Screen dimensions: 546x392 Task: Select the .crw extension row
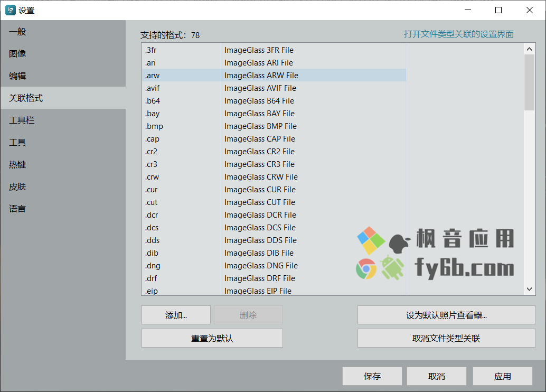pos(274,176)
